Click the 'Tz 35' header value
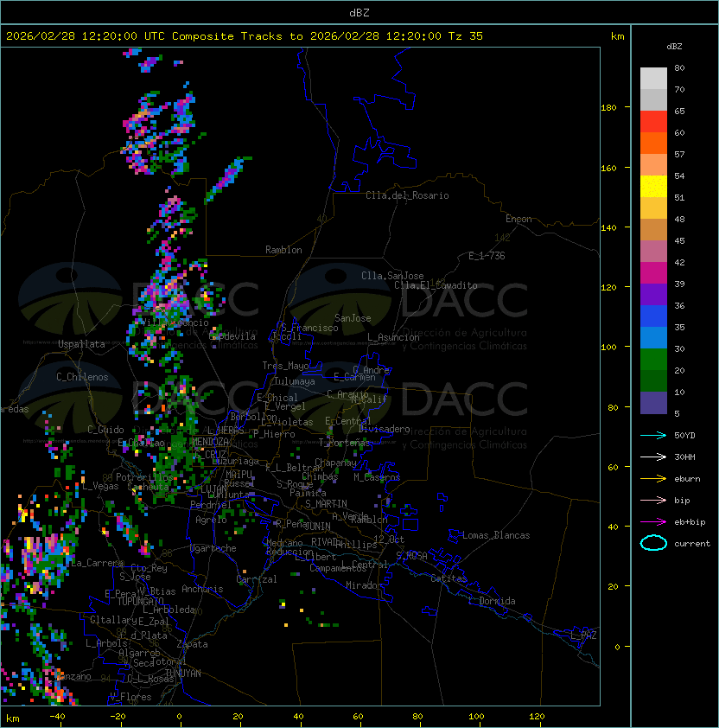 pos(466,36)
